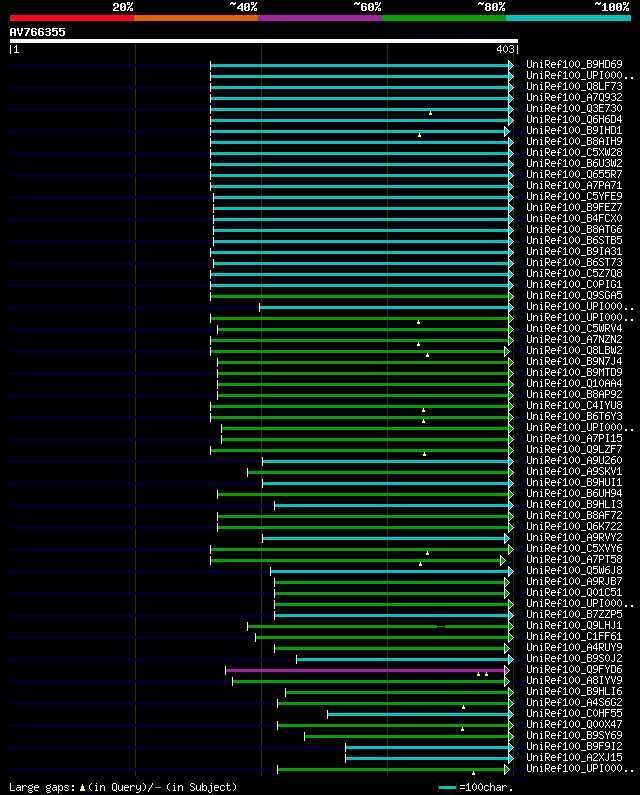This screenshot has height=795, width=640.
Task: Open UniRef100_A9RJB7 entry
Action: pyautogui.click(x=574, y=581)
